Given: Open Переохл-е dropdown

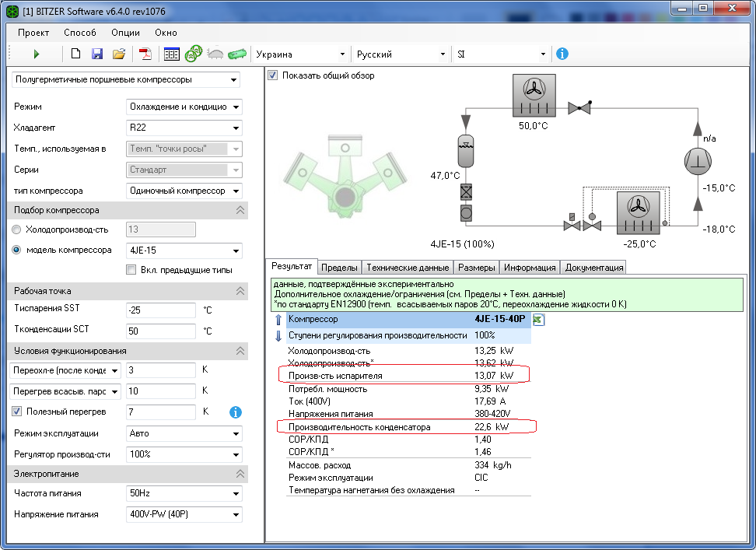Looking at the screenshot, I should click(65, 370).
